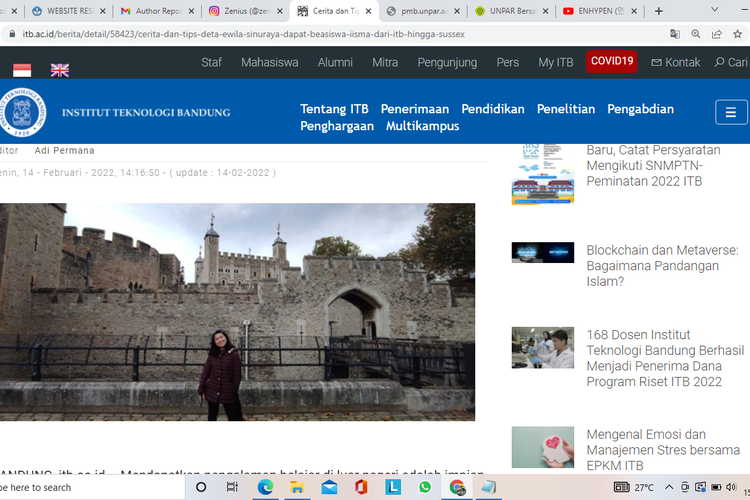
Task: Open new browser tab with plus button
Action: click(658, 11)
